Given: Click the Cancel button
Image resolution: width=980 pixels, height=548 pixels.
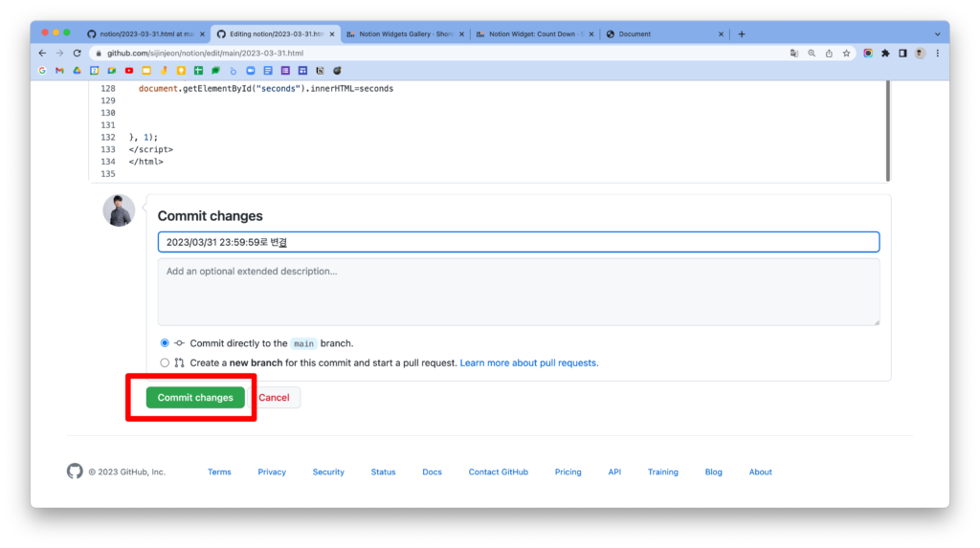Looking at the screenshot, I should [275, 398].
